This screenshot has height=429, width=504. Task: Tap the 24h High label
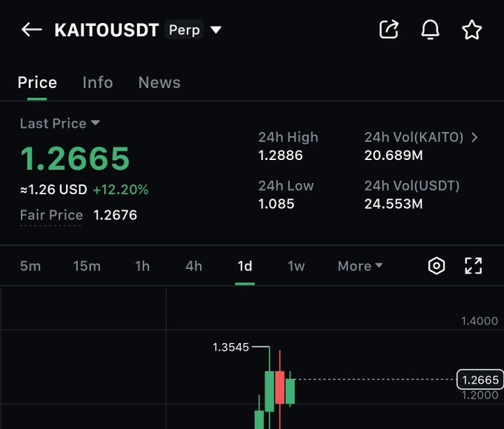tap(288, 137)
